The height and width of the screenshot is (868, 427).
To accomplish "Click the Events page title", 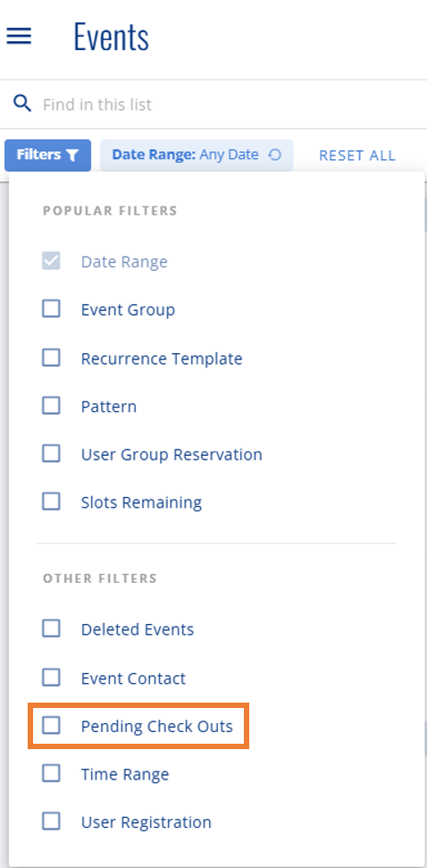I will coord(111,37).
